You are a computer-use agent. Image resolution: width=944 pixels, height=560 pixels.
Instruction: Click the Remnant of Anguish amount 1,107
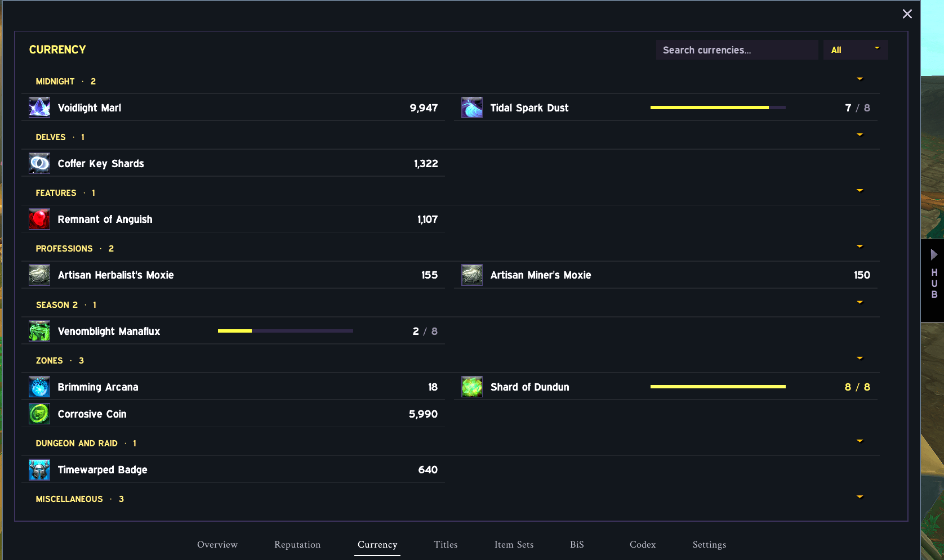428,219
